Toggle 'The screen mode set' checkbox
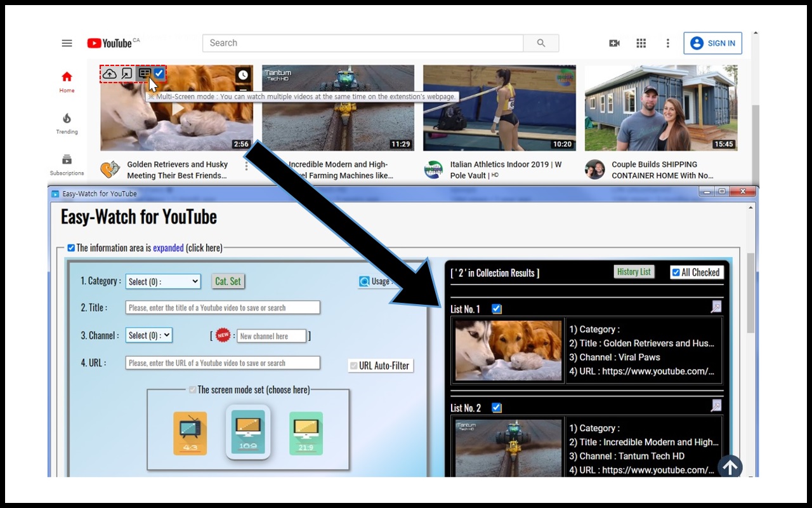The height and width of the screenshot is (508, 812). tap(192, 390)
